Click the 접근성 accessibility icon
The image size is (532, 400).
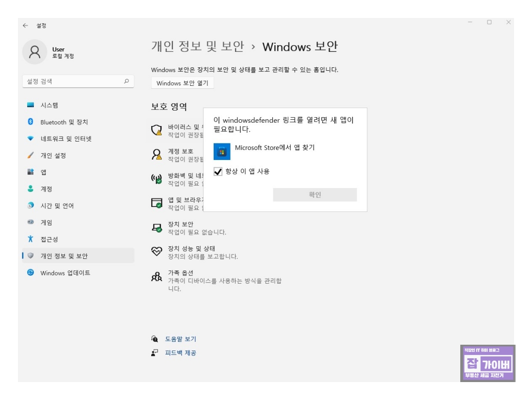click(x=31, y=239)
